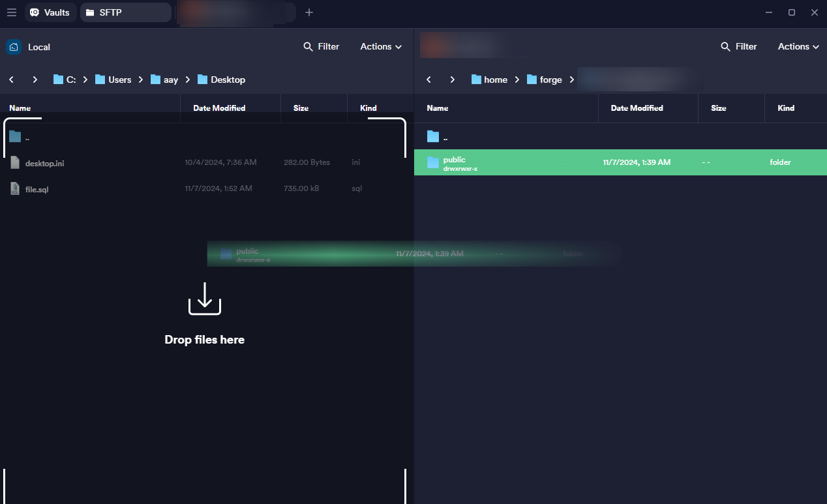
Task: Jump to the aay folder breadcrumb
Action: point(164,80)
